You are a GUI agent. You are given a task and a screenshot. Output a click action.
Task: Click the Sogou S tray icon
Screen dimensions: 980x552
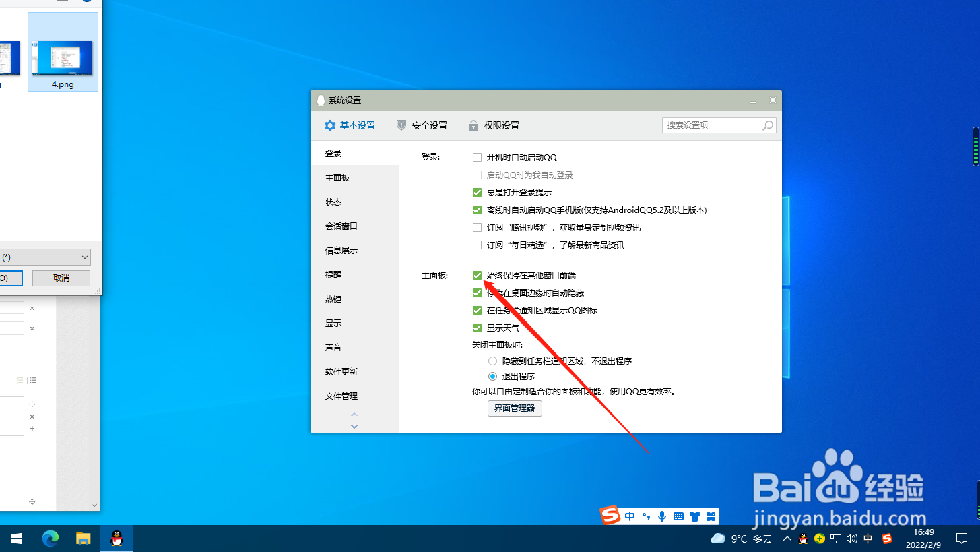(x=887, y=539)
